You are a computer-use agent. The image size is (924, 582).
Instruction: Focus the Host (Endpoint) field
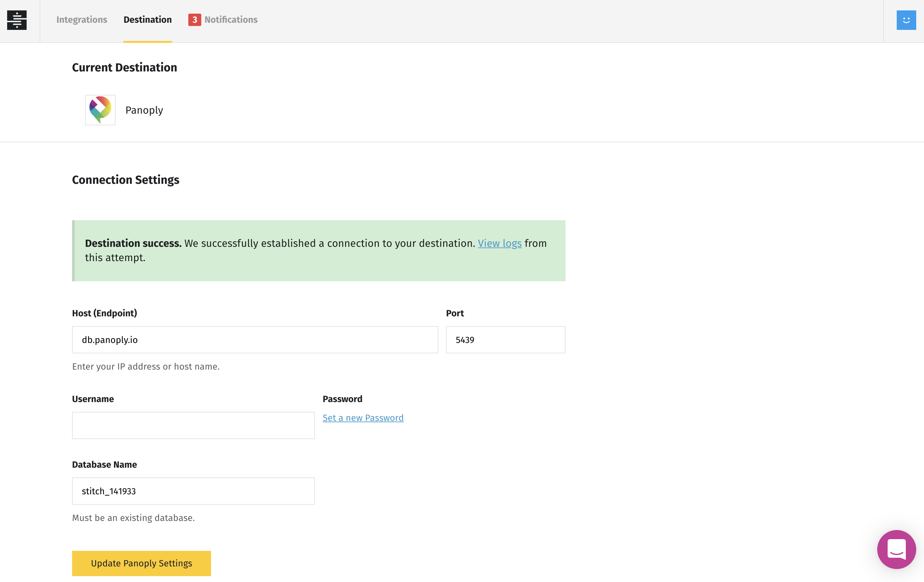click(x=255, y=340)
